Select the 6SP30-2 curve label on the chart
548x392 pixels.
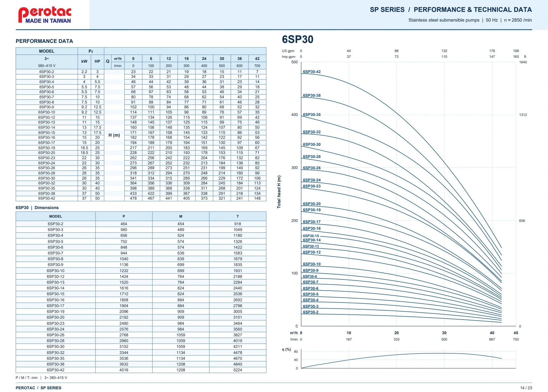311,312
